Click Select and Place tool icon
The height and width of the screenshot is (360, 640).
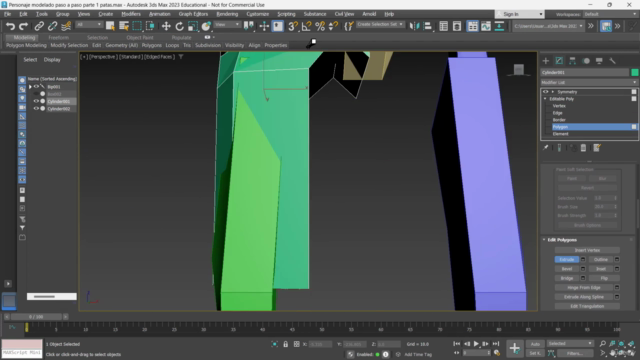point(207,26)
